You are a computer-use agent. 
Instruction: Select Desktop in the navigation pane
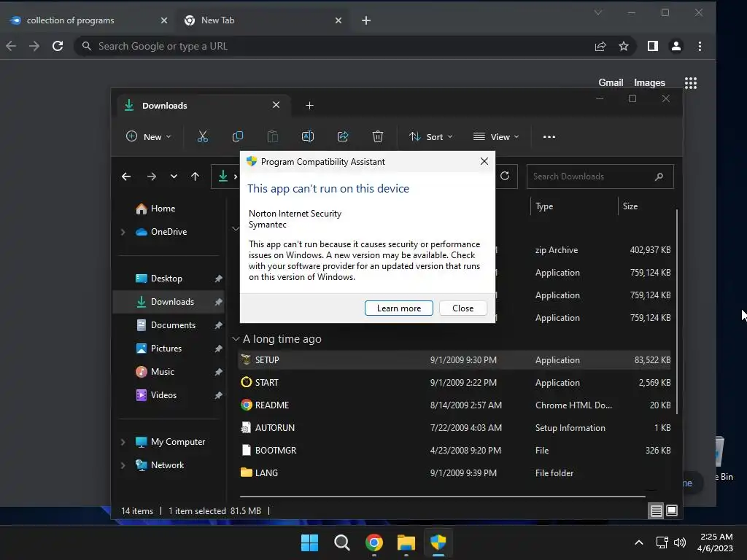[169, 279]
